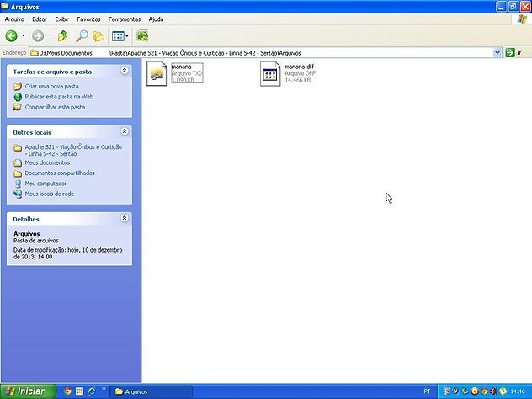This screenshot has width=532, height=399.
Task: Collapse the Detalhes panel
Action: tap(125, 218)
